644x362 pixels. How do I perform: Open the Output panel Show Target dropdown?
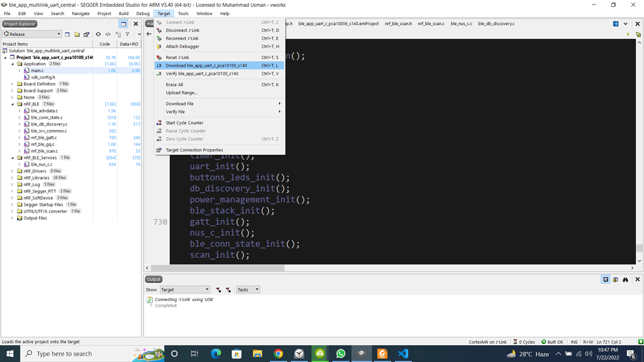[x=184, y=290]
